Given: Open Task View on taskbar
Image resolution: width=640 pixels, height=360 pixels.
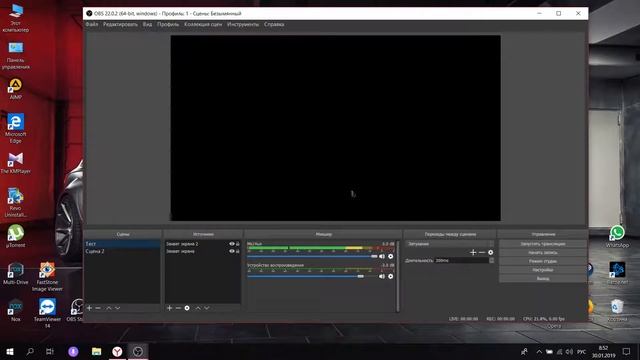Looking at the screenshot, I should coord(50,351).
